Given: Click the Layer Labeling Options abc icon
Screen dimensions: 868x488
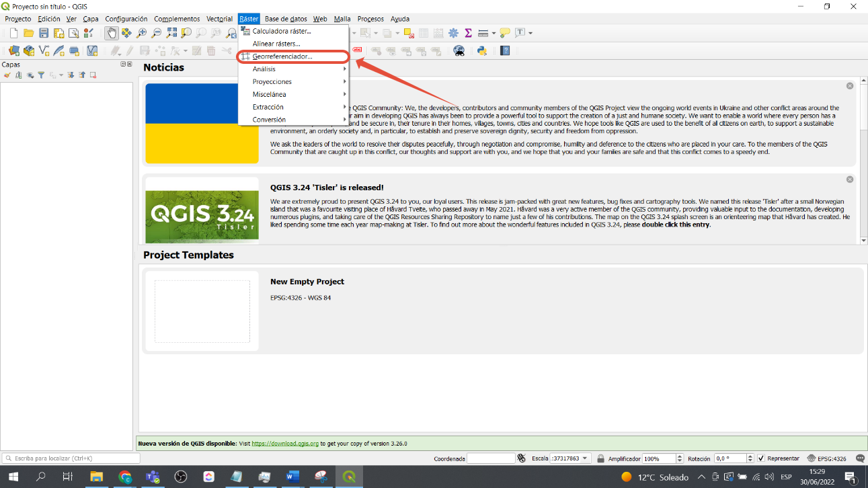Looking at the screenshot, I should pyautogui.click(x=357, y=50).
